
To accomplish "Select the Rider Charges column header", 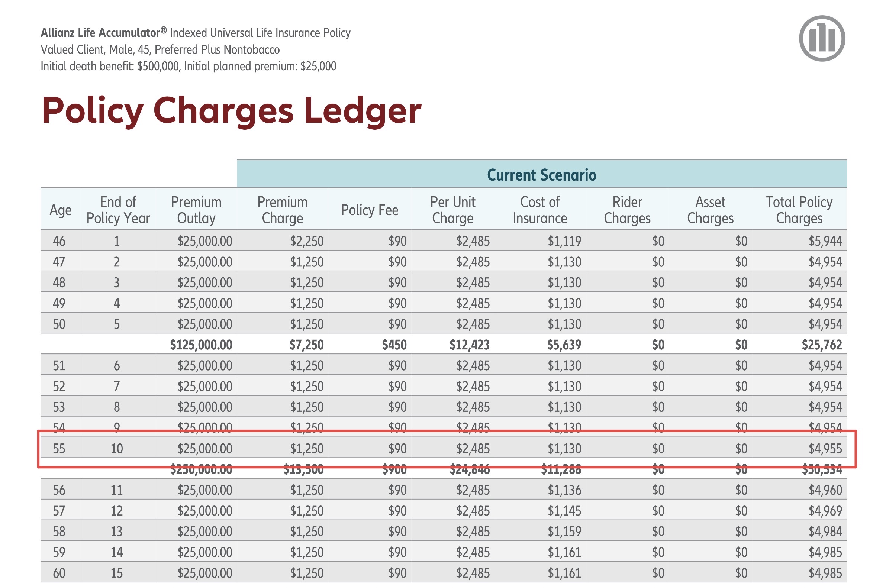I will [x=627, y=210].
